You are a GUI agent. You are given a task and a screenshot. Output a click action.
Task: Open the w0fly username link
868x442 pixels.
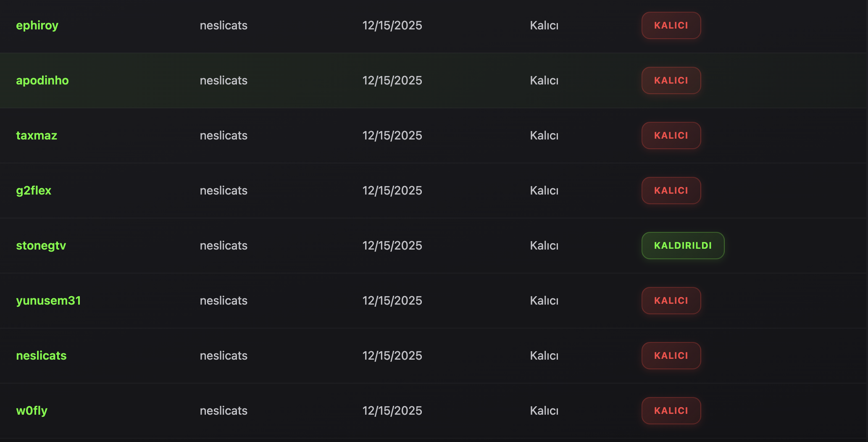[32, 411]
